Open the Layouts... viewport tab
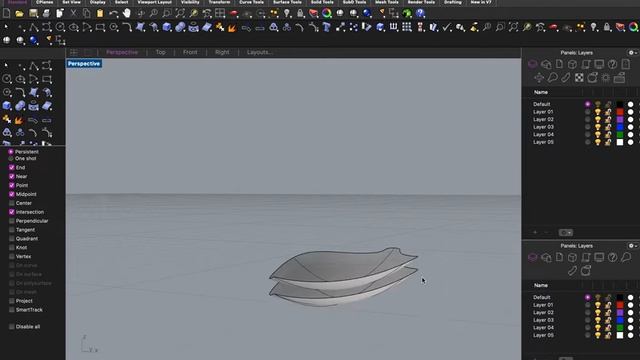The height and width of the screenshot is (360, 640). (x=260, y=52)
